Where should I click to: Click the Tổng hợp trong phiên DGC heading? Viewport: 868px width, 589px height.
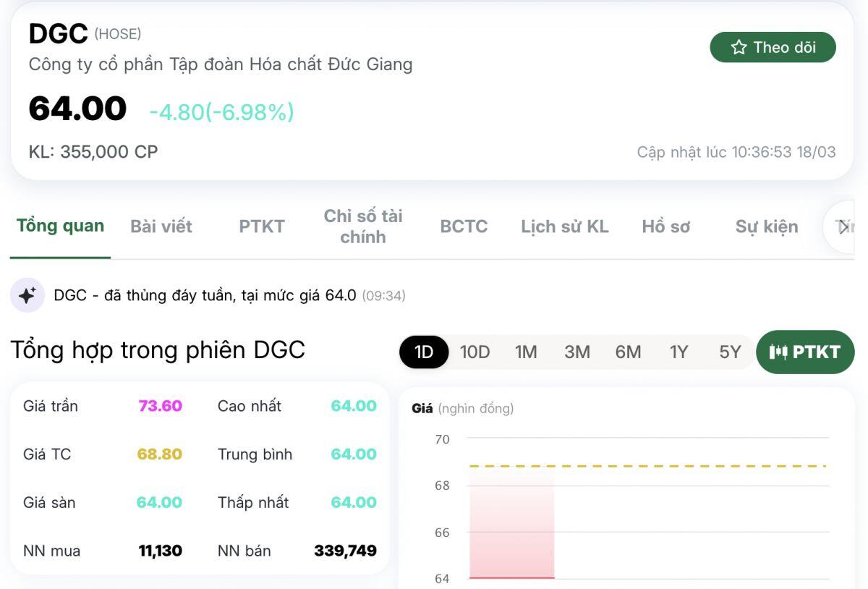(158, 350)
